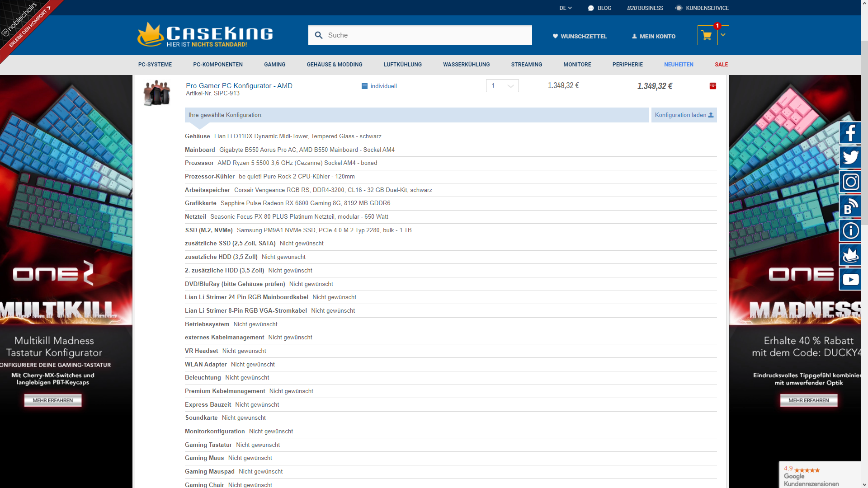Click the configurator PC product thumbnail
868x488 pixels.
(156, 93)
